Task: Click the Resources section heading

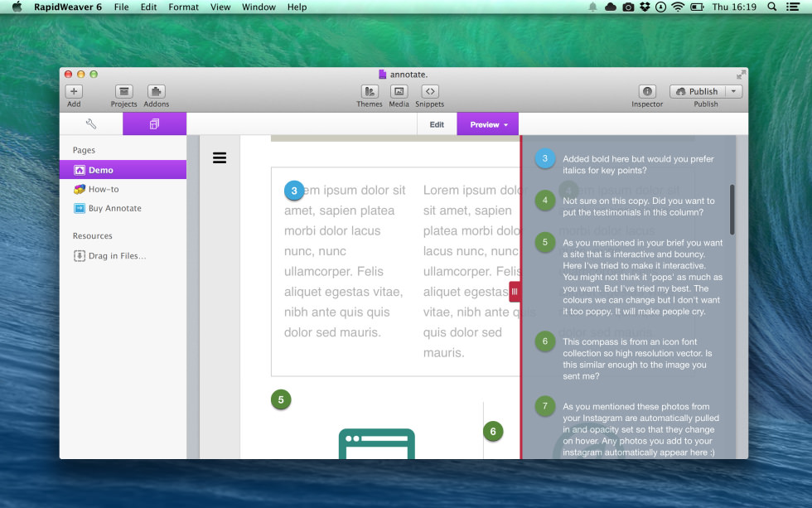Action: 92,235
